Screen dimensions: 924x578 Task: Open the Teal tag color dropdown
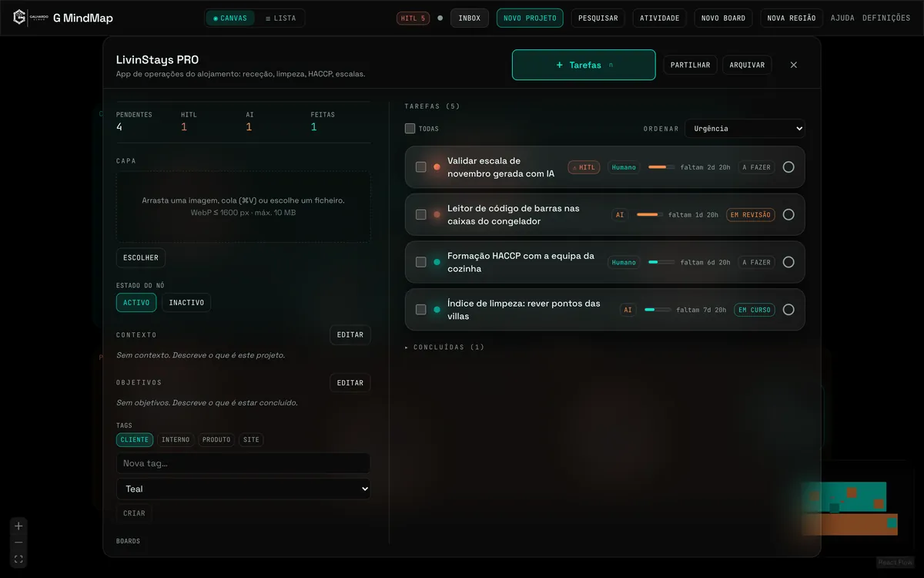tap(243, 489)
